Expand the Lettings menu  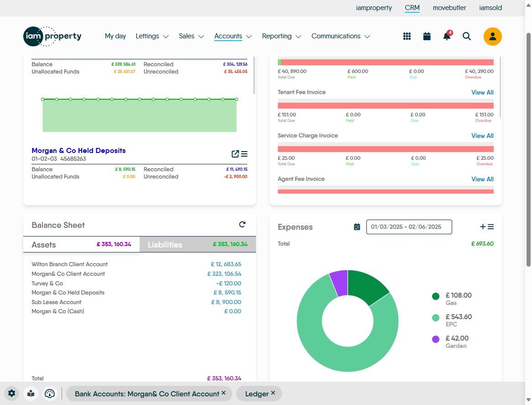152,36
